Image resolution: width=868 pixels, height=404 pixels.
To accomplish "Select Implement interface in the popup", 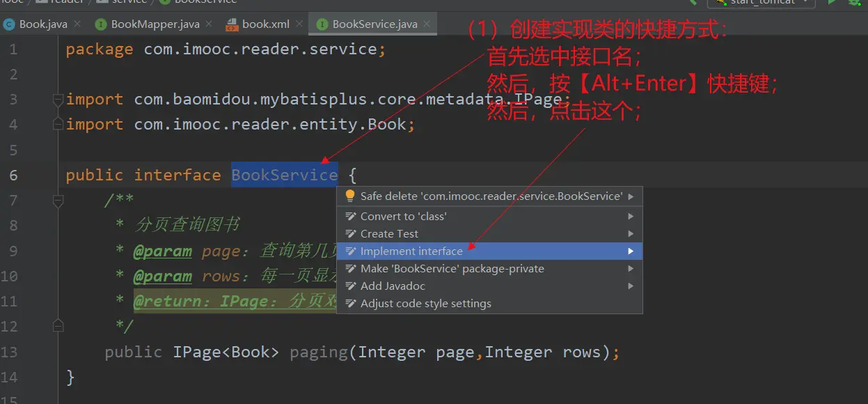I will [x=489, y=251].
